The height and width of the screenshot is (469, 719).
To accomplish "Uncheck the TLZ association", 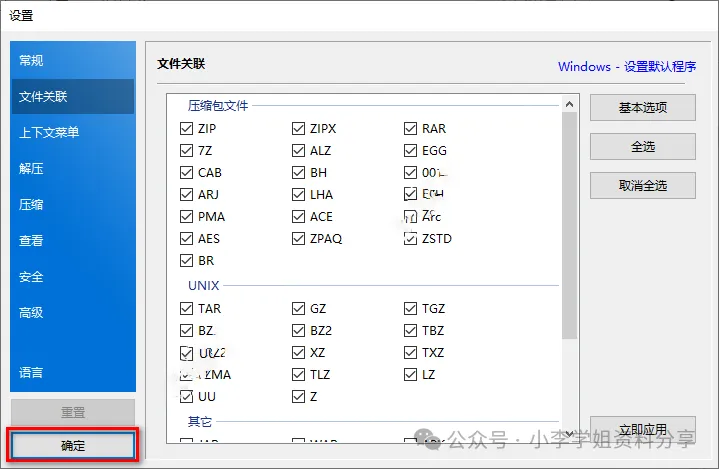I will (298, 375).
